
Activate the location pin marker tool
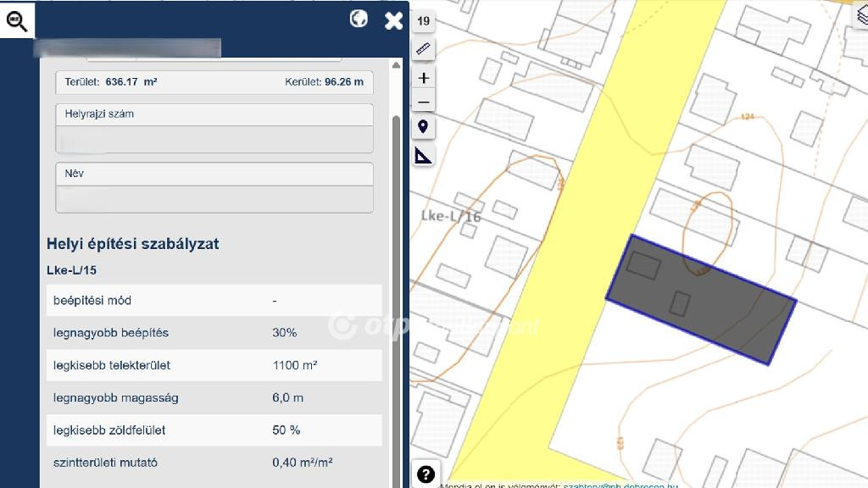(423, 127)
